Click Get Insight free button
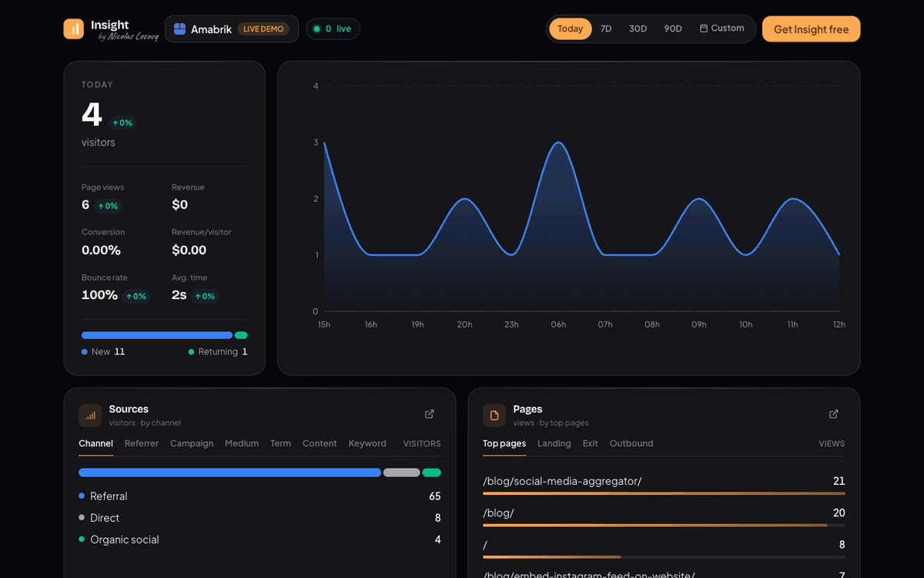This screenshot has height=578, width=924. 811,29
